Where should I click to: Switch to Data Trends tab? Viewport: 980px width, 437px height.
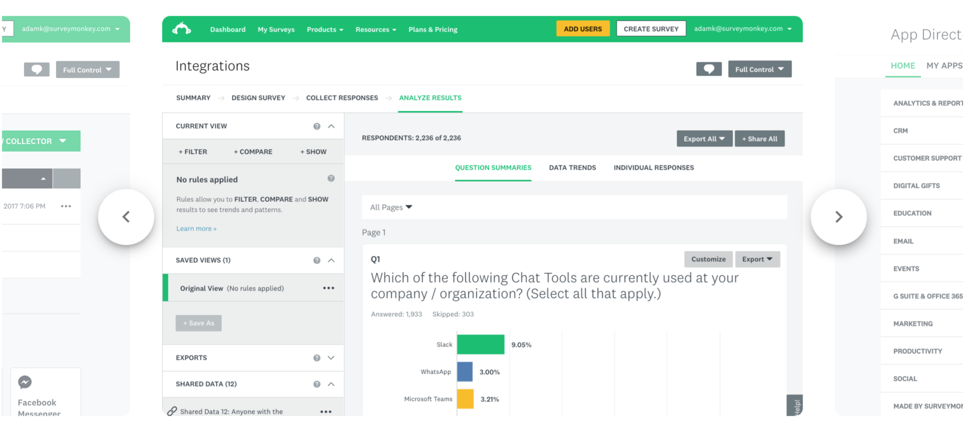(x=572, y=167)
